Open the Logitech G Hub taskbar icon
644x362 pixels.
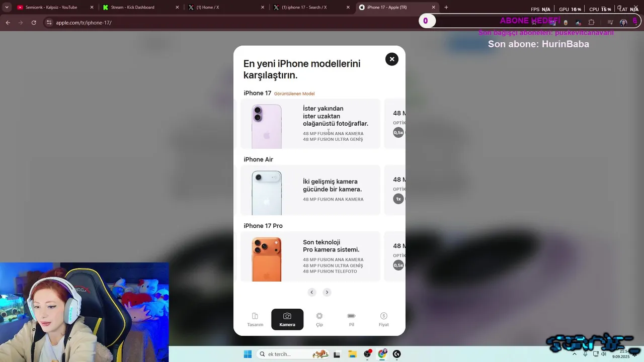(396, 354)
